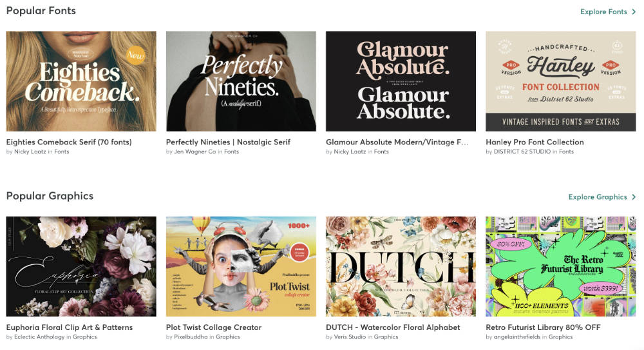
Task: Click the chevron arrow beside Explore Graphics
Action: tap(634, 197)
